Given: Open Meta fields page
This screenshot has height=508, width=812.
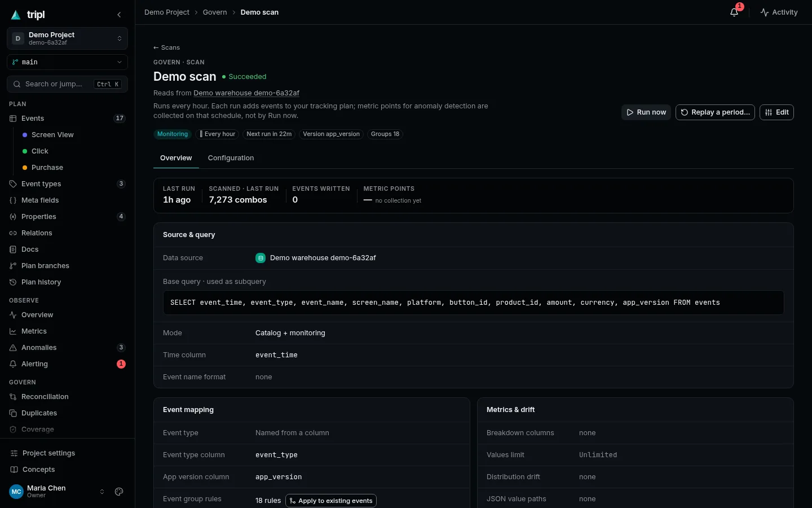Looking at the screenshot, I should coord(67,200).
